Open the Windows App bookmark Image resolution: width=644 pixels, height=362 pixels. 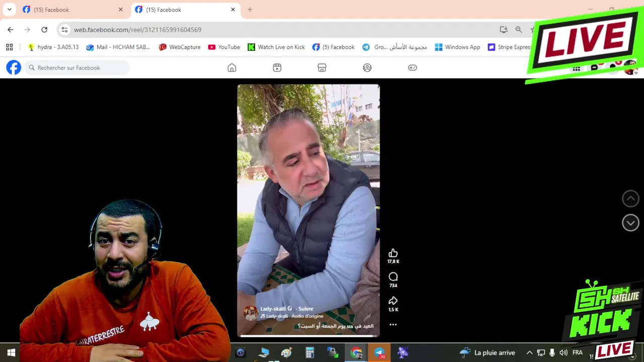[457, 47]
